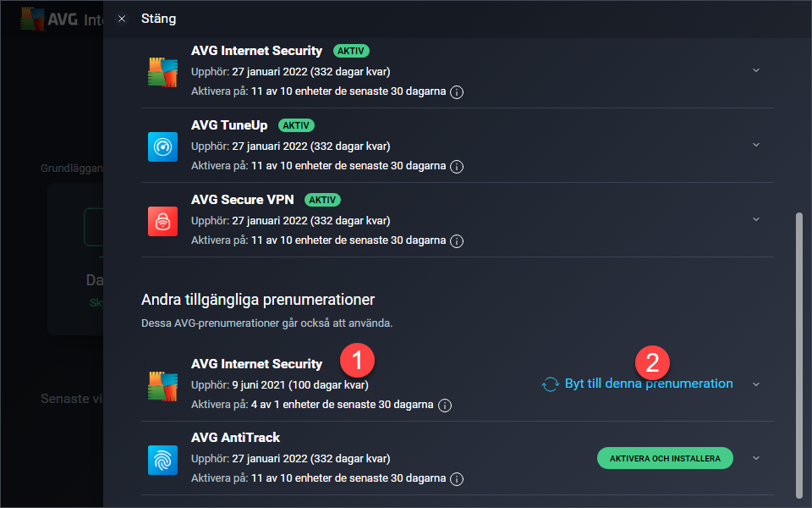This screenshot has height=508, width=812.
Task: Click the AVG AntiTrack fingerprint icon
Action: pos(162,460)
